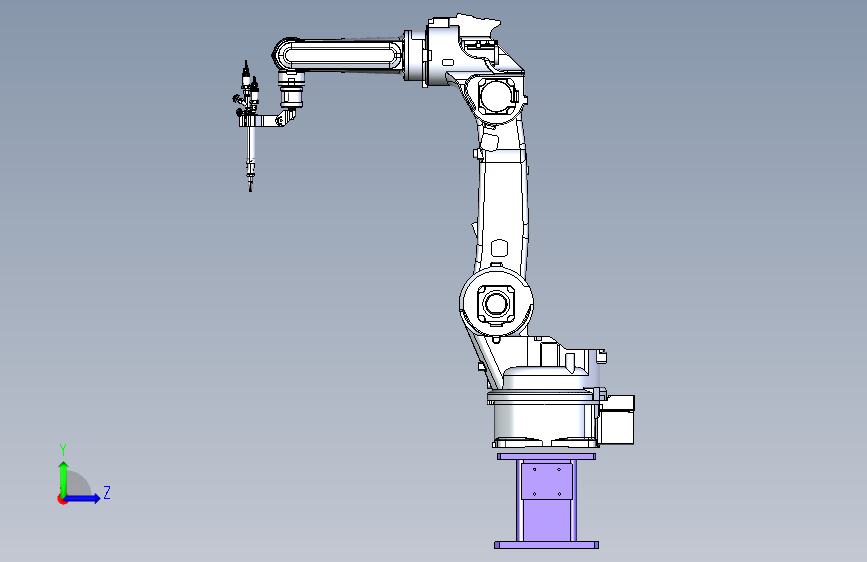This screenshot has height=562, width=867.
Task: Select the purple floor plate of pedestal
Action: coord(546,545)
